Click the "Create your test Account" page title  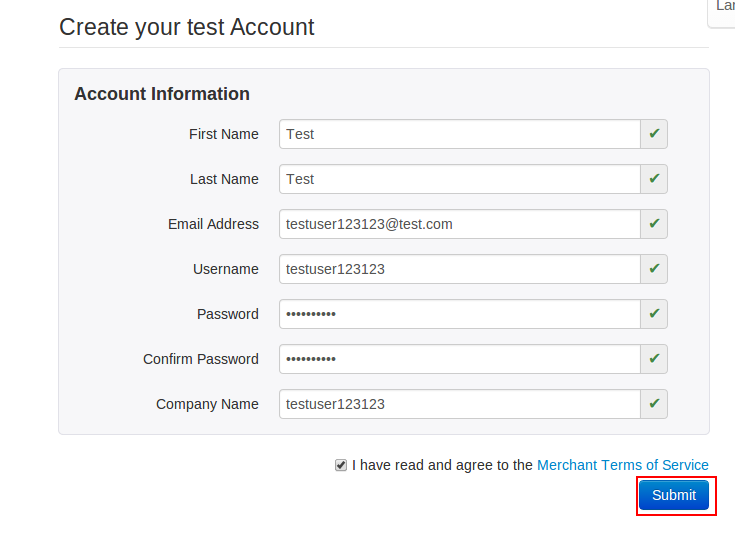(187, 27)
